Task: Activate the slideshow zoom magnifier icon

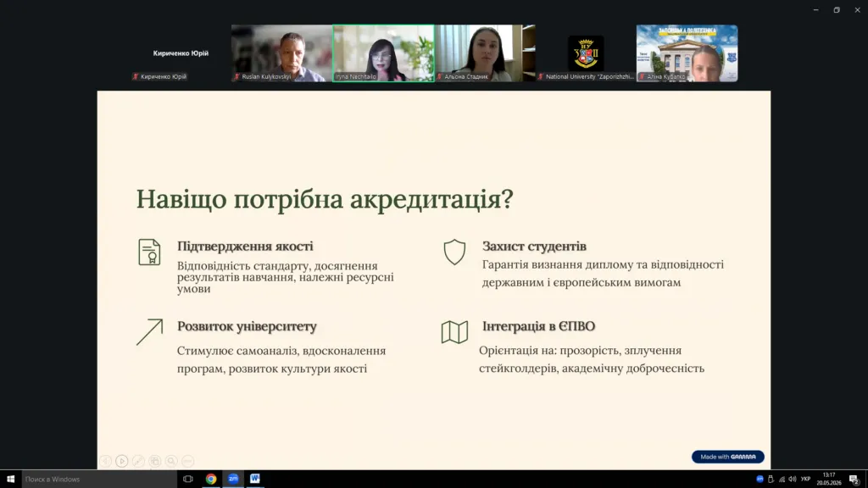Action: [x=171, y=461]
